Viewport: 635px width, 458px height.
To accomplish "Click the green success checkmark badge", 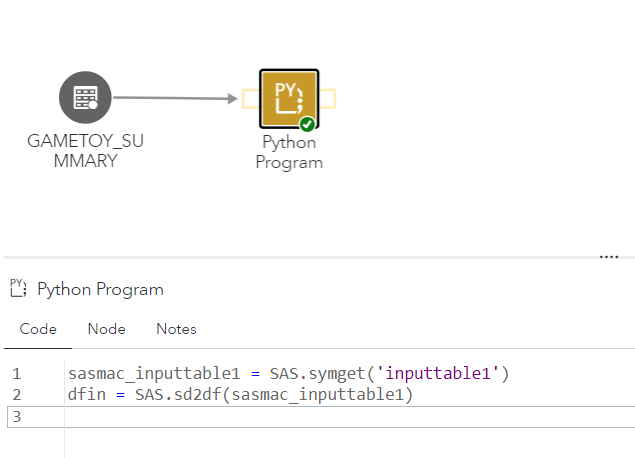I will point(308,124).
